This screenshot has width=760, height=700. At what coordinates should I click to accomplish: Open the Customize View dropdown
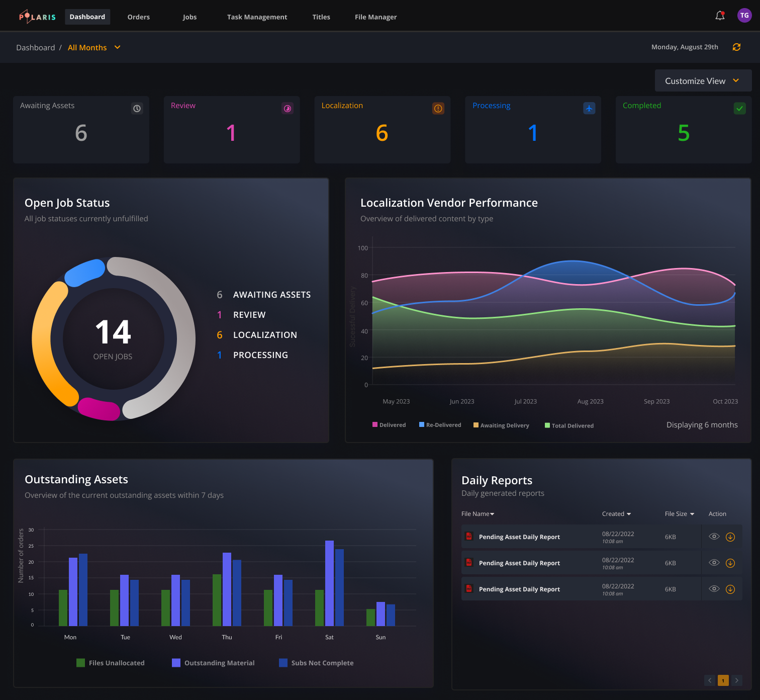[x=702, y=80]
